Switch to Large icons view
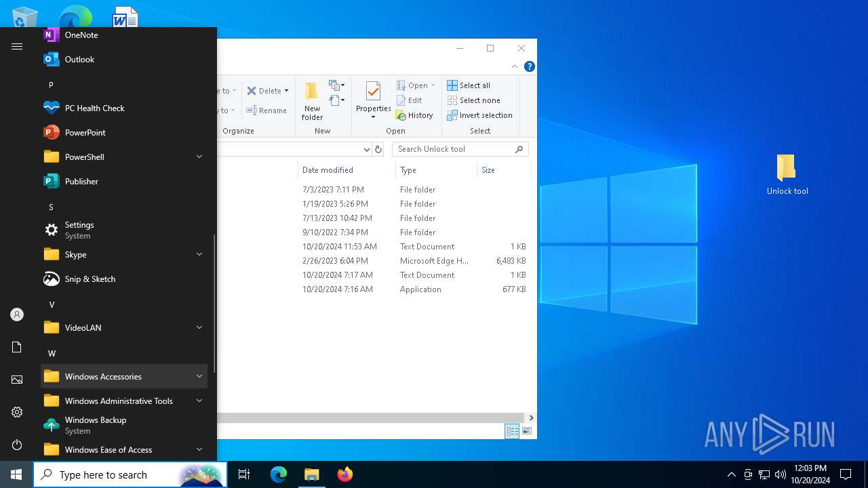The width and height of the screenshot is (868, 488). coord(527,431)
